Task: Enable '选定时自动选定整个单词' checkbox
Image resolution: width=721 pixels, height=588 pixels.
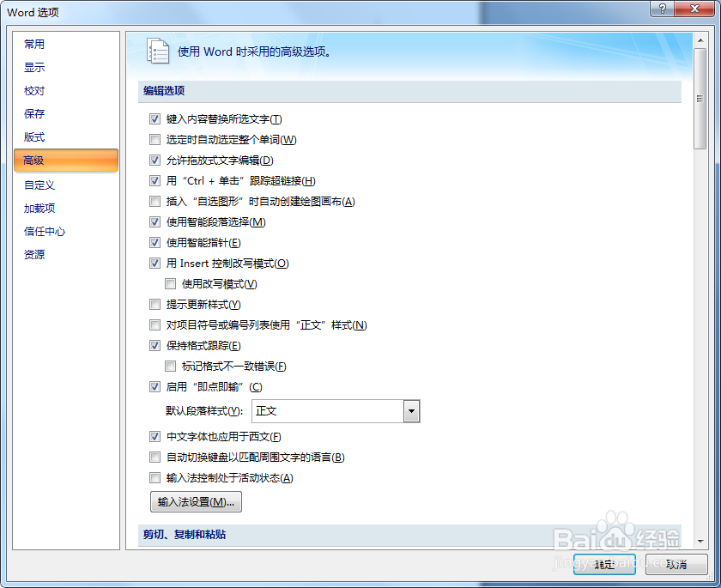Action: [155, 139]
